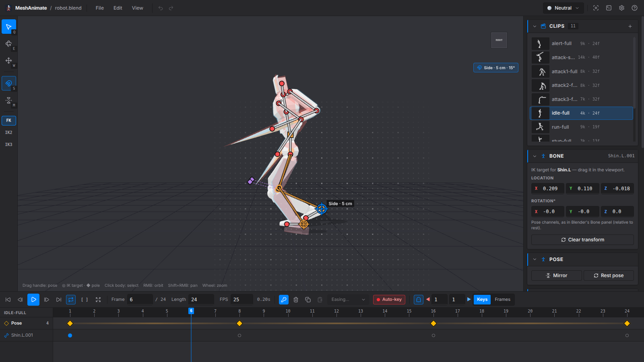
Task: Toggle onion skin ghost icon
Action: (x=419, y=300)
